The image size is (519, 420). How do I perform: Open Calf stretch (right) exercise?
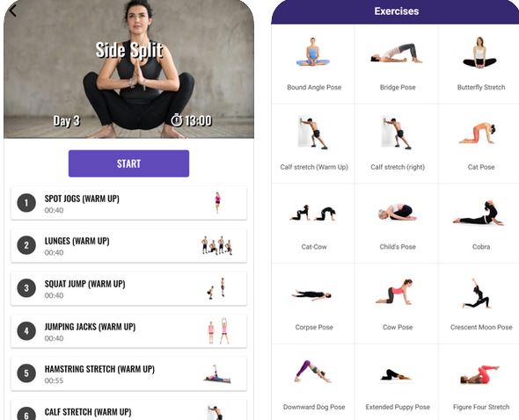397,143
